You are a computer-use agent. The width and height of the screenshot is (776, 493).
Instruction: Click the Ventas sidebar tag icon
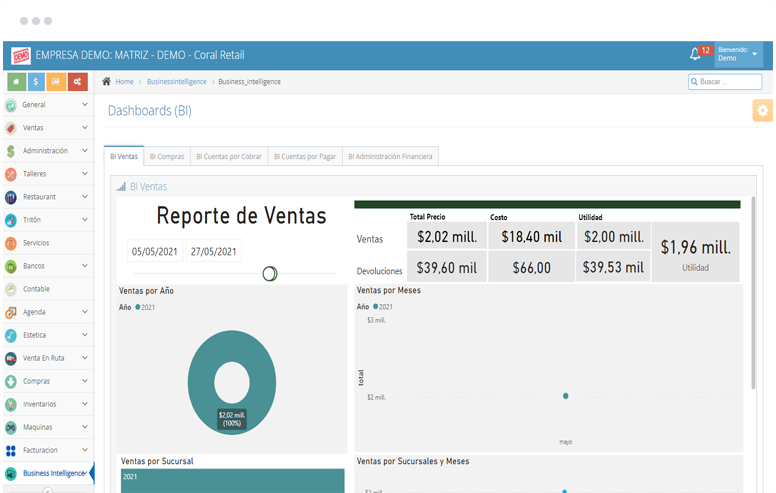point(11,128)
